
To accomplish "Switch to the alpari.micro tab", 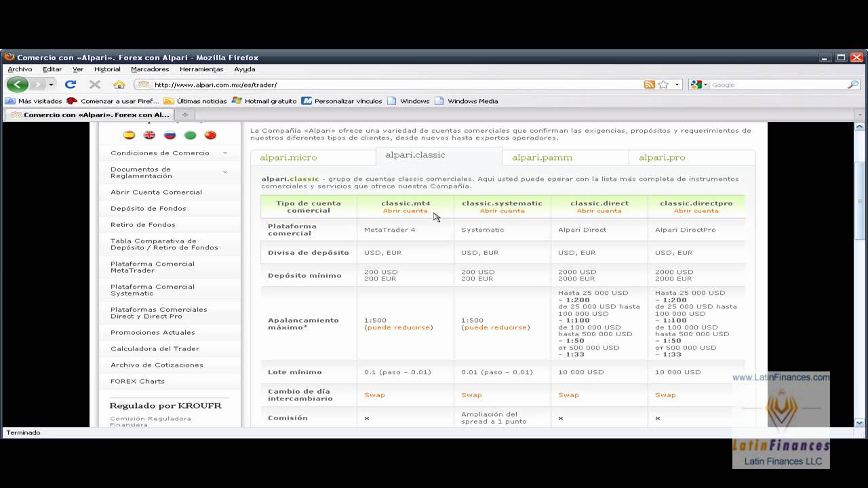I will (313, 157).
